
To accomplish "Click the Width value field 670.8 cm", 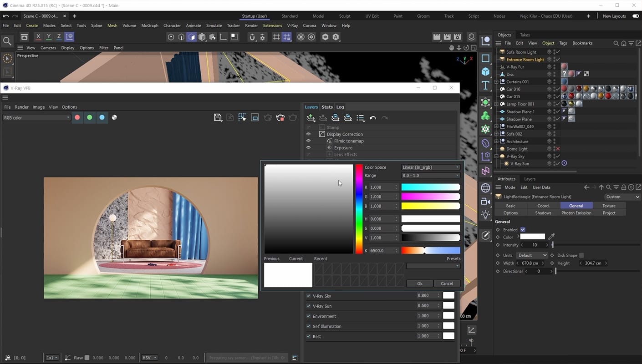I will point(530,263).
